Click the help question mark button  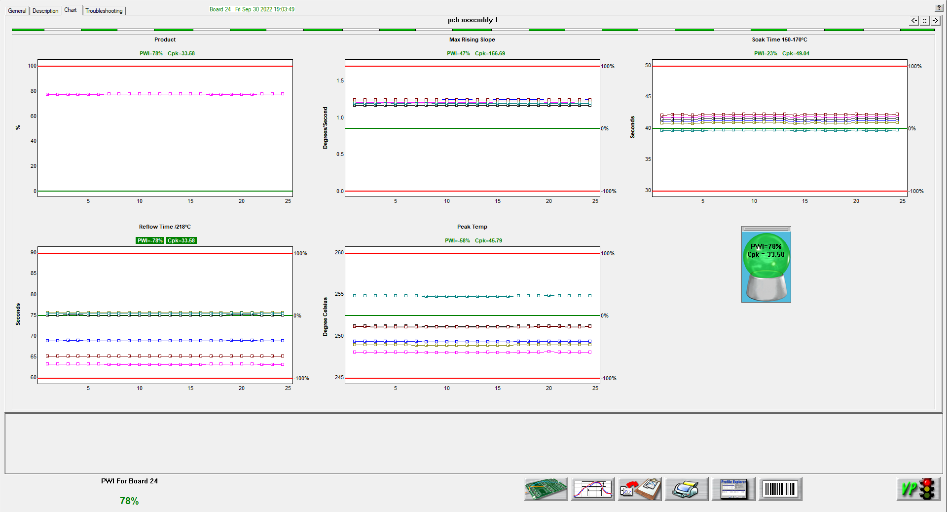pyautogui.click(x=937, y=6)
